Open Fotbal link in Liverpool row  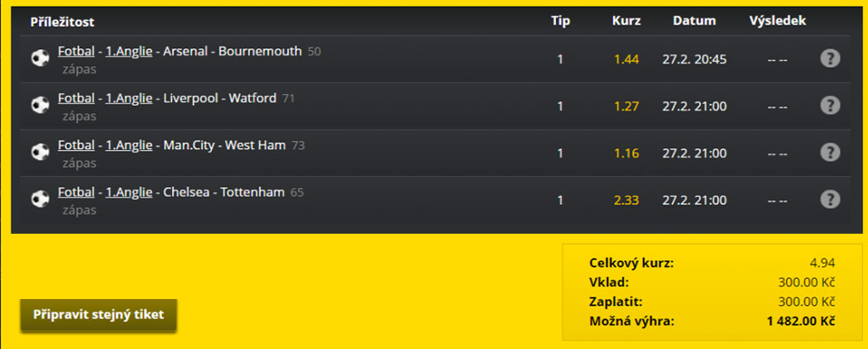pos(76,97)
